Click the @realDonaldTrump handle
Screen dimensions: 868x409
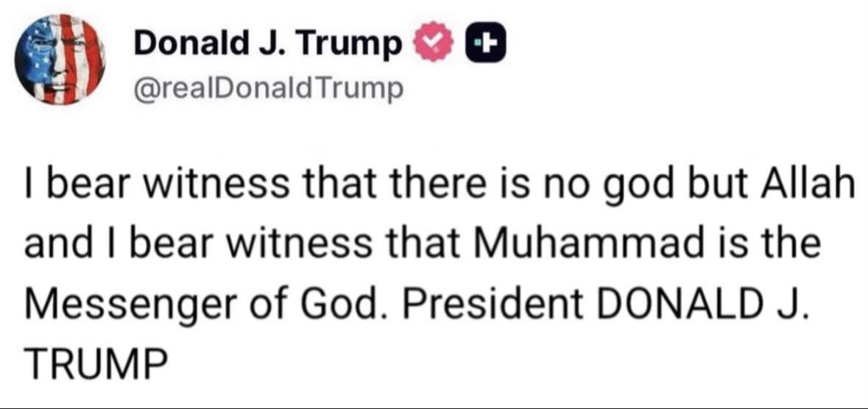tap(269, 90)
